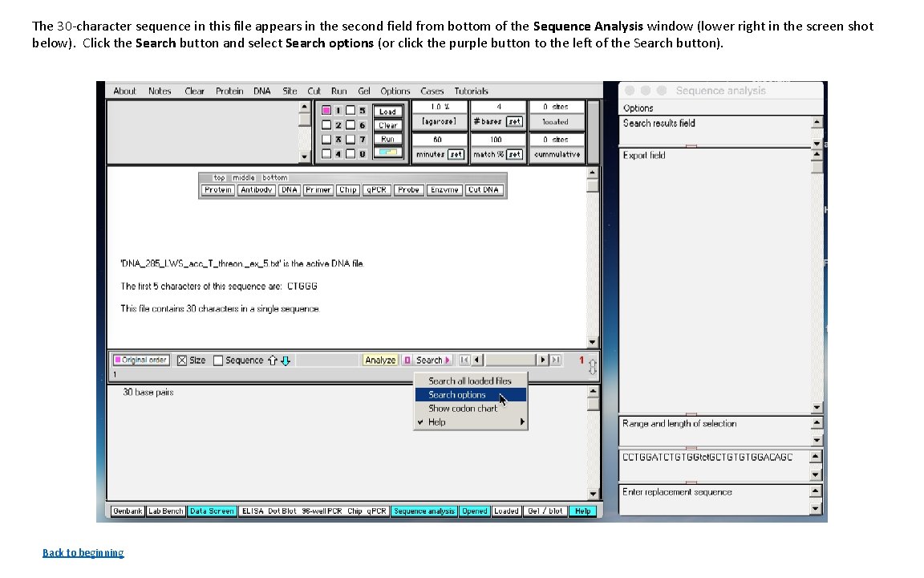Follow the Back to beginning link
Viewport: 924px width, 578px height.
83,552
